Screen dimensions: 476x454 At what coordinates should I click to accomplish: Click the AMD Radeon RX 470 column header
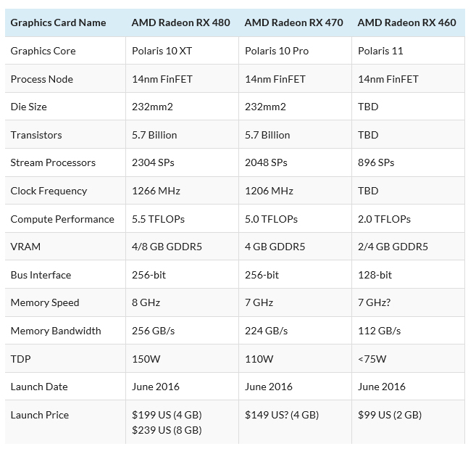click(x=293, y=22)
